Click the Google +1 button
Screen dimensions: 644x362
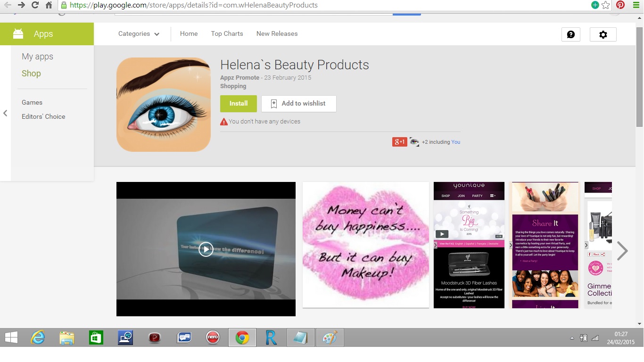pyautogui.click(x=399, y=142)
